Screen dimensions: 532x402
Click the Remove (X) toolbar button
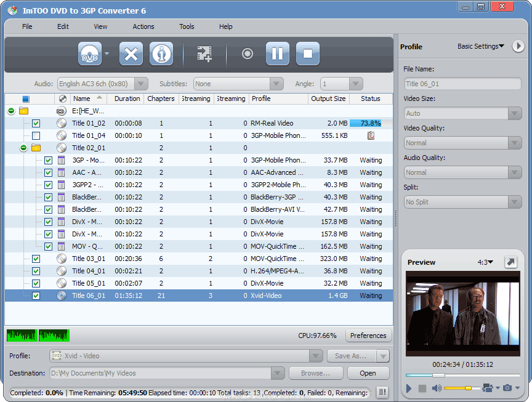(x=131, y=54)
